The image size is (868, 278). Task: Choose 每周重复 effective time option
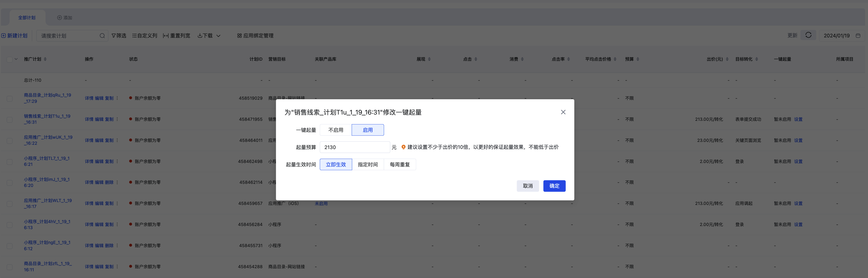(400, 164)
